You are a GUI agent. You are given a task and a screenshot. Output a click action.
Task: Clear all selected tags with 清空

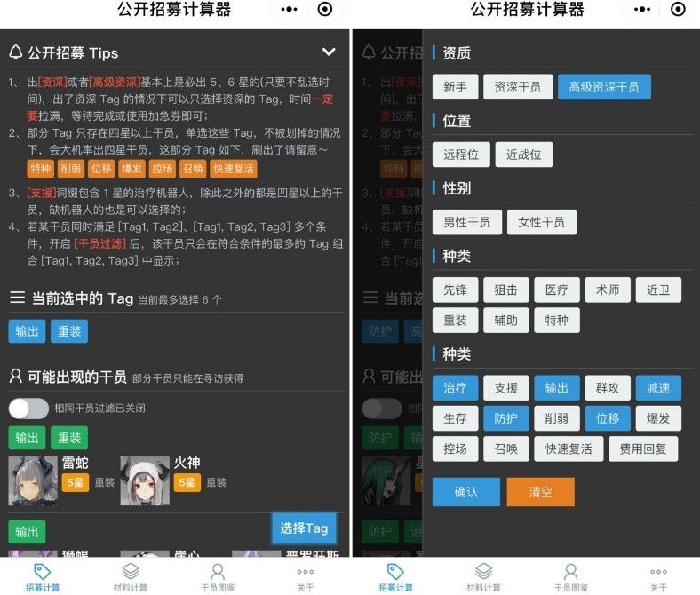point(540,492)
